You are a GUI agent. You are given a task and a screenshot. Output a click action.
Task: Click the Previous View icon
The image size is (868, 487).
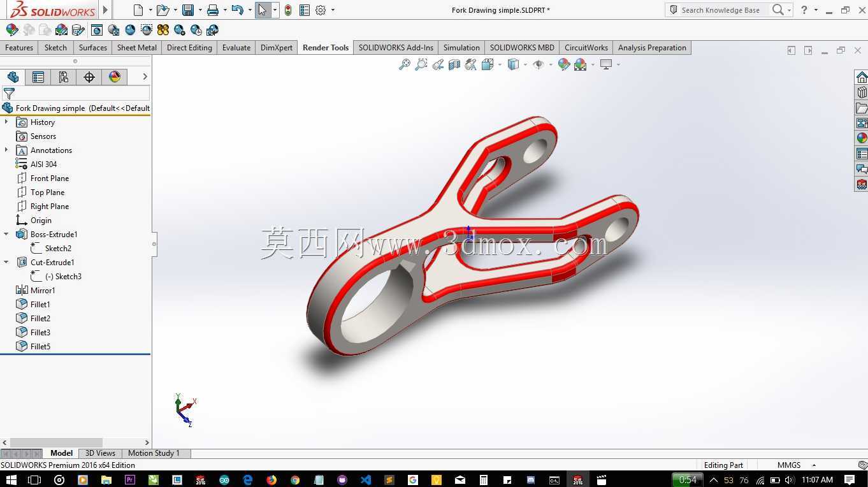pyautogui.click(x=438, y=64)
